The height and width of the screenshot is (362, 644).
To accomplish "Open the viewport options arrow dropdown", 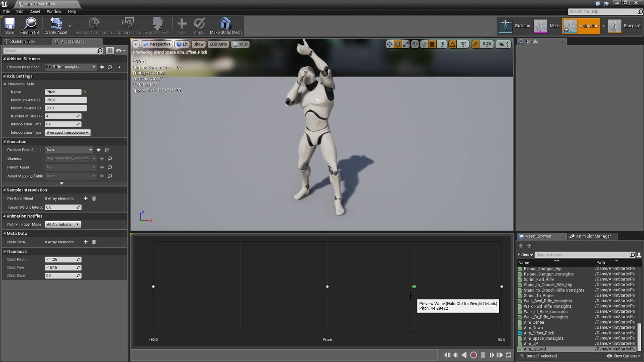I will pos(136,44).
